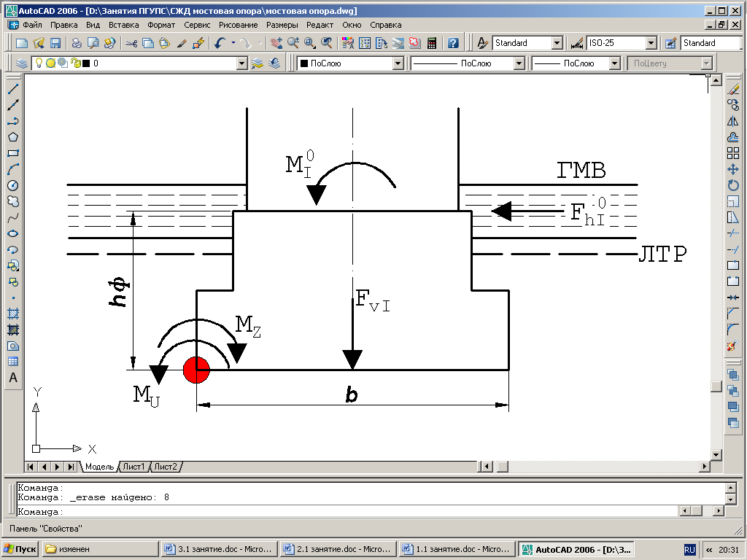Open the Правка menu
This screenshot has width=747, height=560.
64,25
